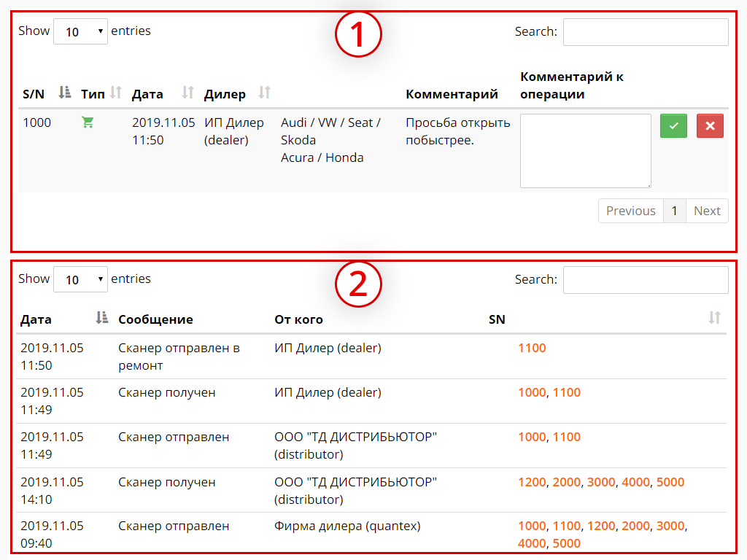Click the red X reject button
Image resolution: width=747 pixels, height=560 pixels.
710,126
